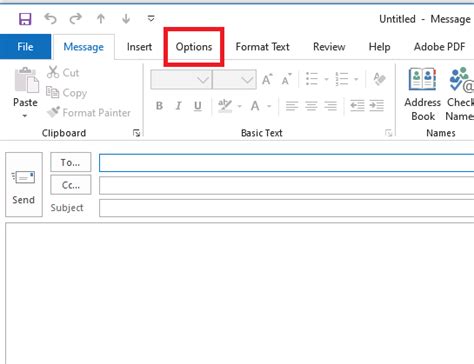
Task: Go to previous item with up arrow
Action: 101,19
